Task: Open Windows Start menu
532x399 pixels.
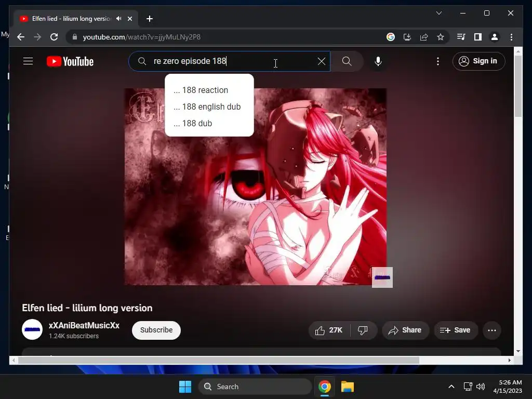Action: (185, 387)
